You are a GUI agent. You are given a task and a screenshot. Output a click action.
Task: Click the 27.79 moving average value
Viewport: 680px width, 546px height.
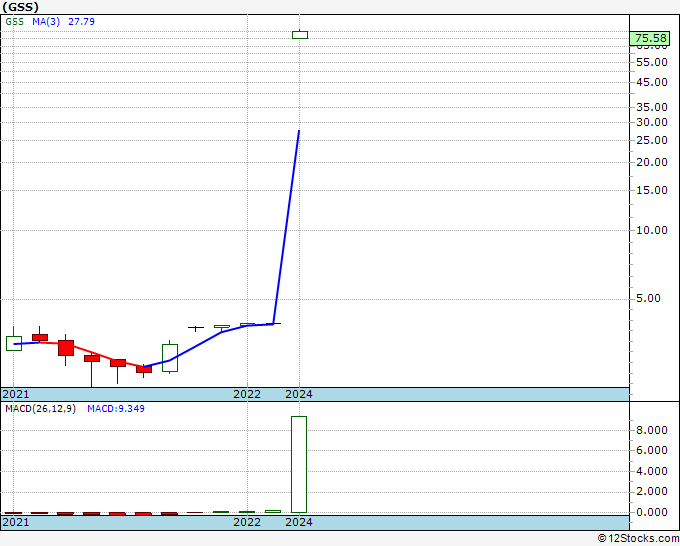81,22
